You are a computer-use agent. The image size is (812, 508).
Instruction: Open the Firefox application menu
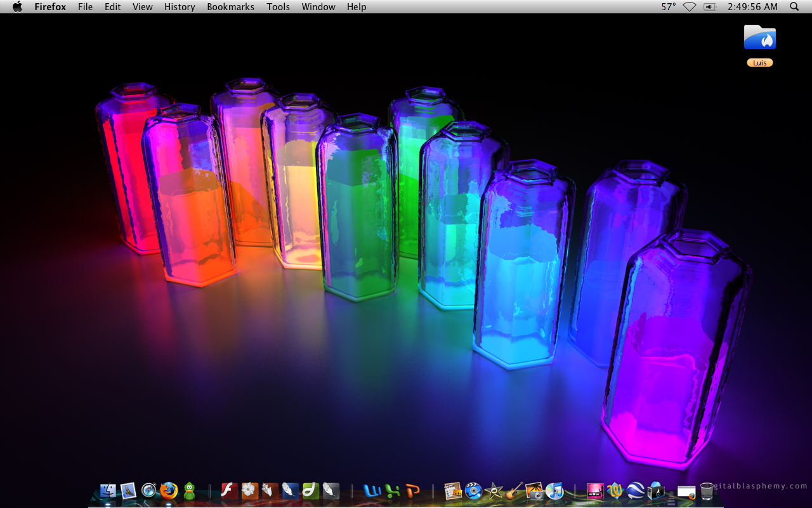click(x=50, y=7)
